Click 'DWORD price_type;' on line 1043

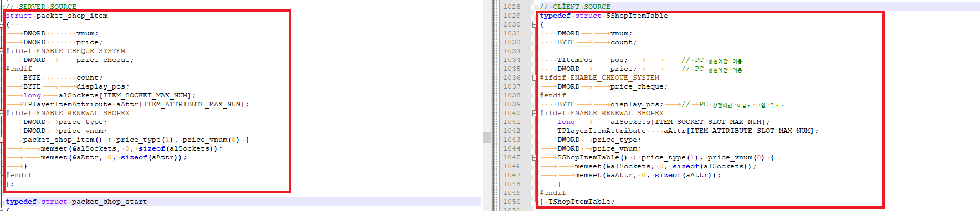(599, 140)
